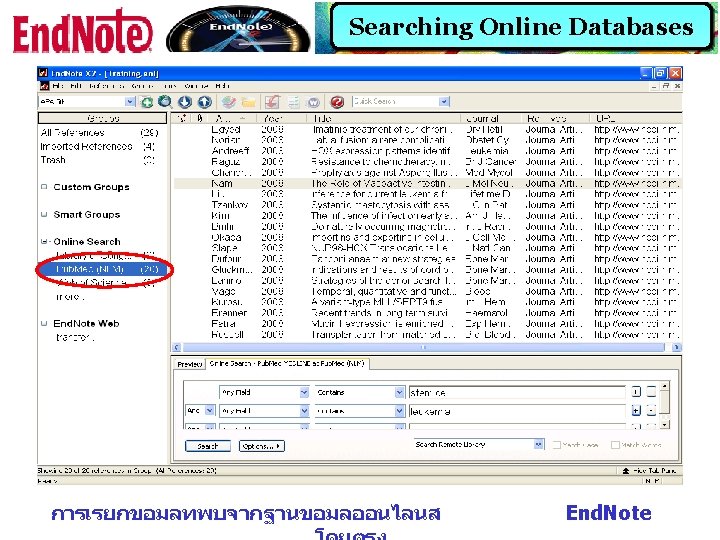Sort by the Journal column header
The height and width of the screenshot is (540, 720).
pyautogui.click(x=491, y=118)
